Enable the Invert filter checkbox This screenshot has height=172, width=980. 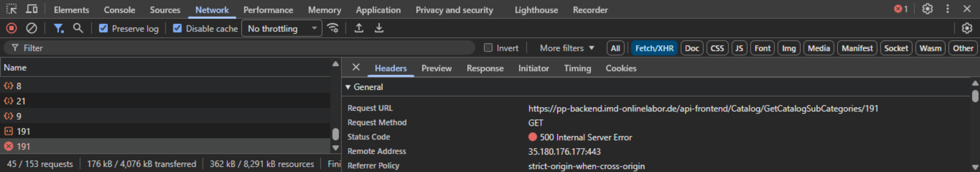[x=488, y=48]
